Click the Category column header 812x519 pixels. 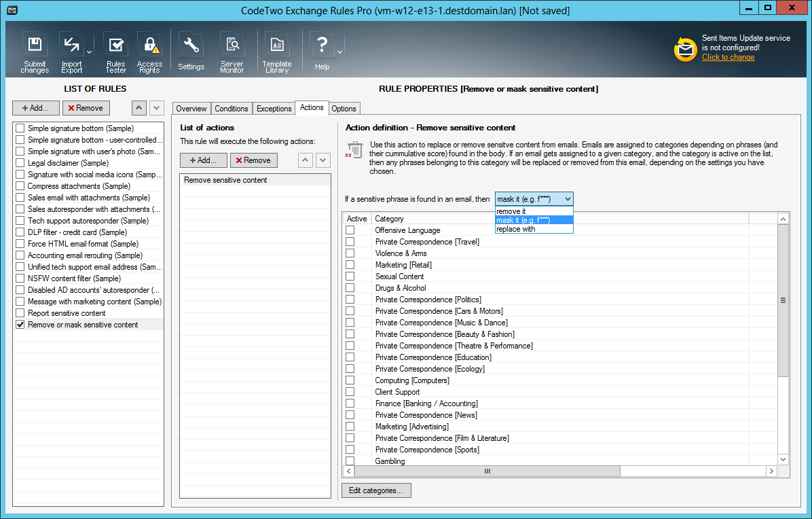pos(560,219)
